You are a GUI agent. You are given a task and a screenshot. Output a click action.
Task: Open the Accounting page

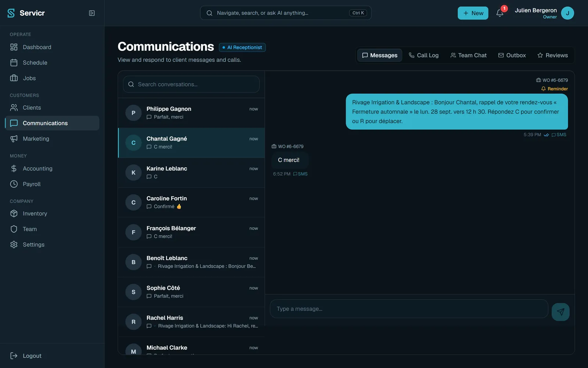(52, 168)
